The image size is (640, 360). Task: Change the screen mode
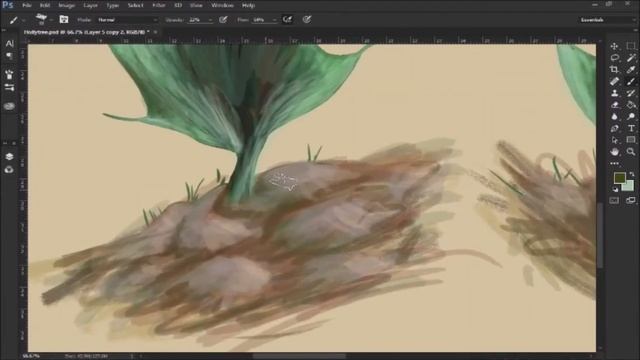pyautogui.click(x=631, y=200)
